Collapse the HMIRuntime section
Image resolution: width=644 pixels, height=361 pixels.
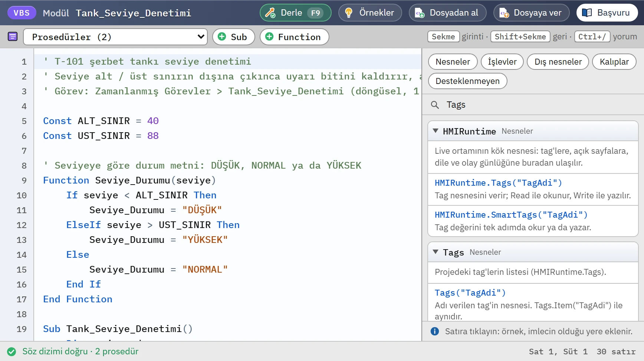(533, 131)
